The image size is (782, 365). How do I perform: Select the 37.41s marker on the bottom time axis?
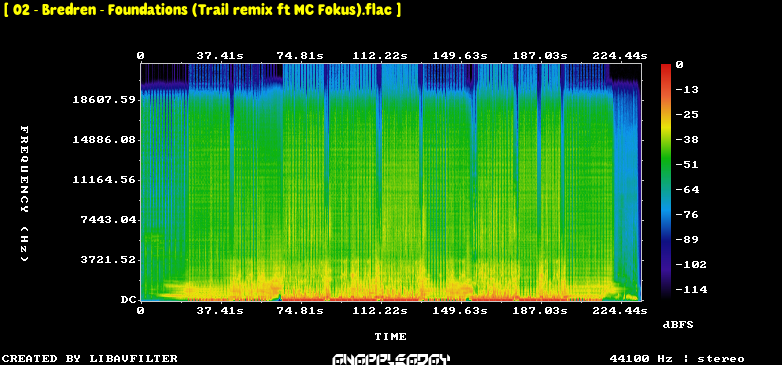220,311
